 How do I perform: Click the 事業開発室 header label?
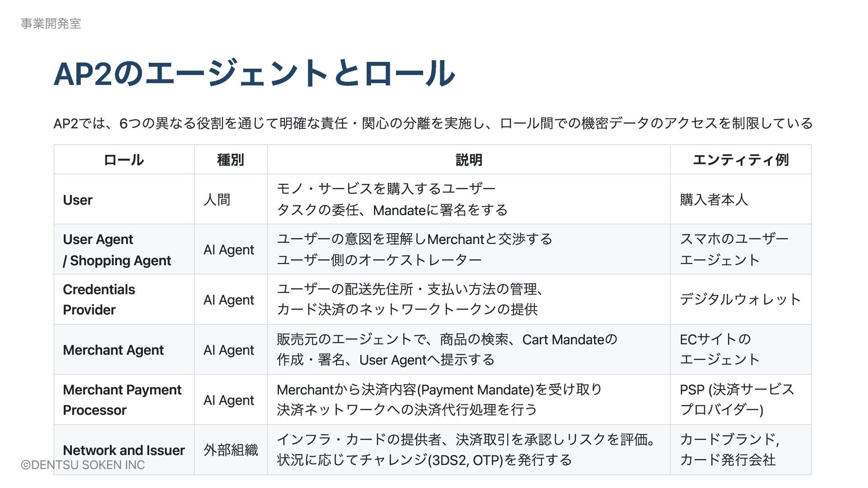51,23
